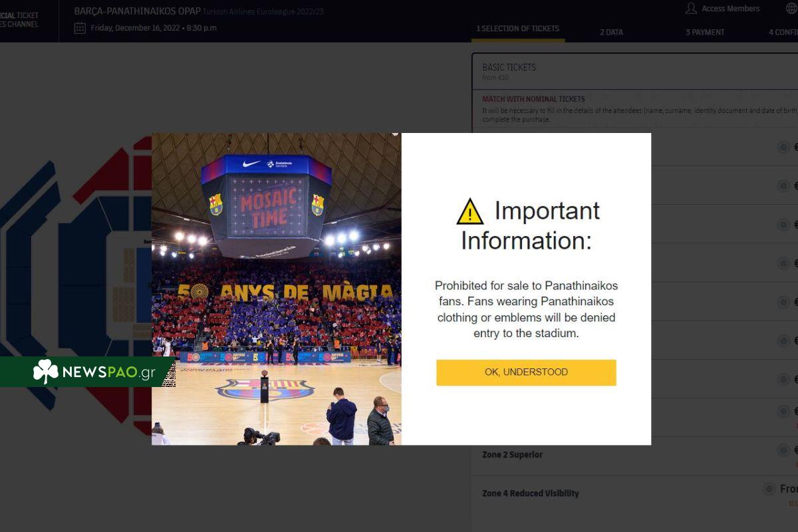The height and width of the screenshot is (532, 798).
Task: Select the Zone 4 Reduced Visibility radio button
Action: point(769,489)
